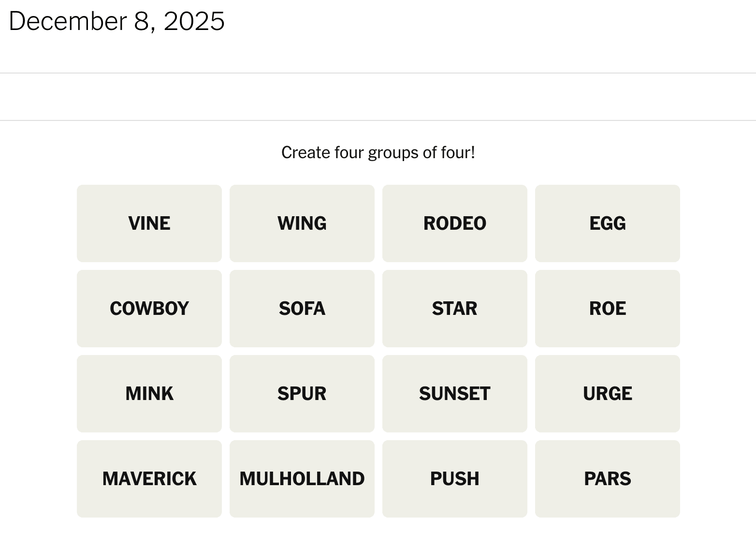Image resolution: width=756 pixels, height=534 pixels.
Task: Tap the SPUR word tile
Action: (302, 394)
